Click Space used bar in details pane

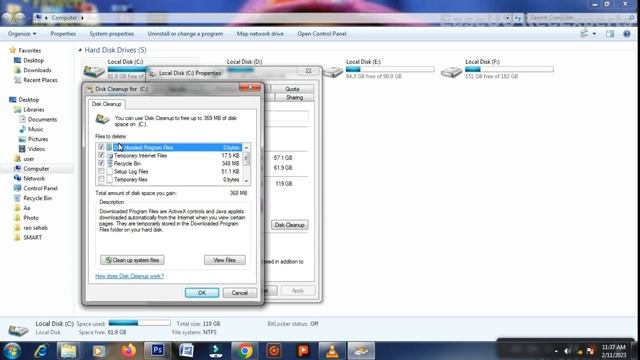pos(140,323)
